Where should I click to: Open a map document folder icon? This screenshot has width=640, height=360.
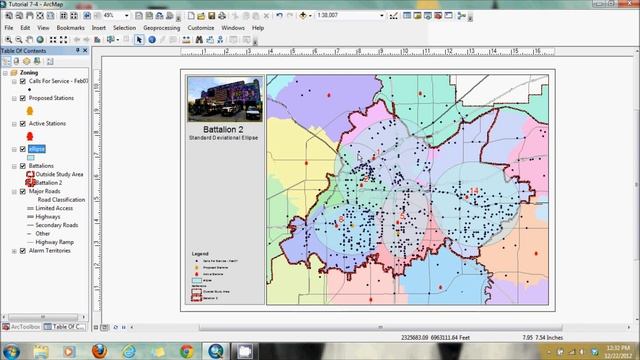click(x=201, y=16)
